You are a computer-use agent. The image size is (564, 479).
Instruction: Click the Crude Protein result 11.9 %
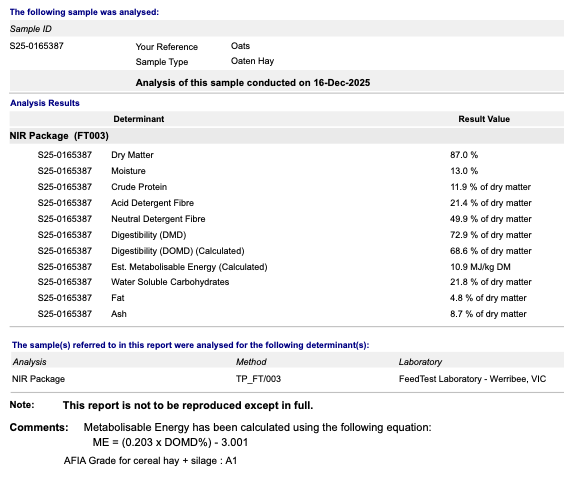pos(490,187)
